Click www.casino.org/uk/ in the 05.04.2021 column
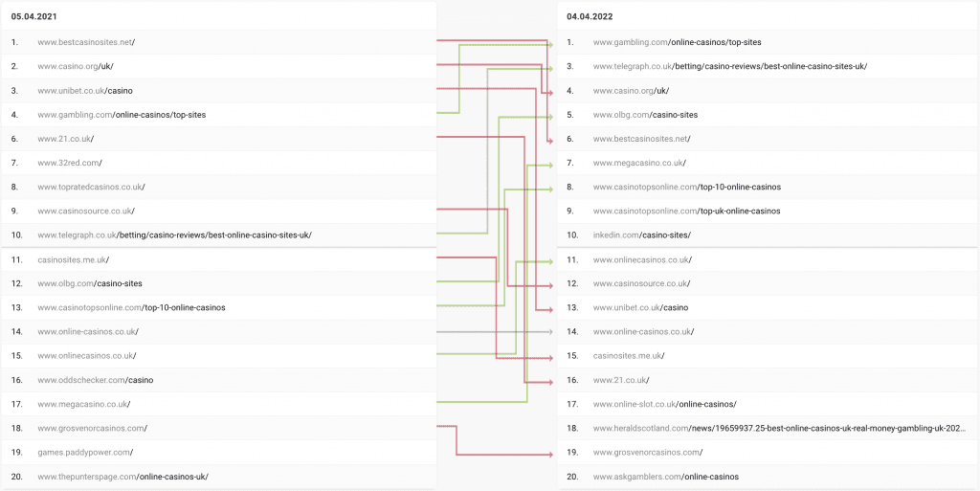This screenshot has height=491, width=980. click(75, 66)
